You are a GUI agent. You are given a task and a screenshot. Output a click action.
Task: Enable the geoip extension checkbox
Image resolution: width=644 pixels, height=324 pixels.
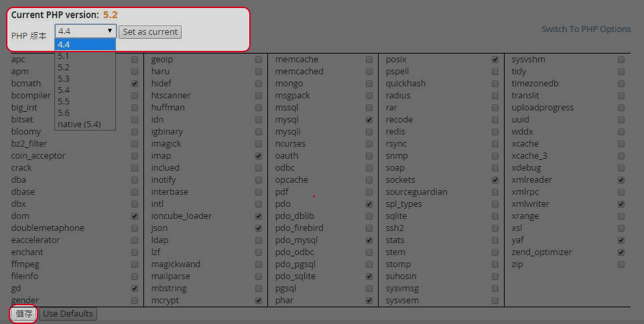(259, 60)
